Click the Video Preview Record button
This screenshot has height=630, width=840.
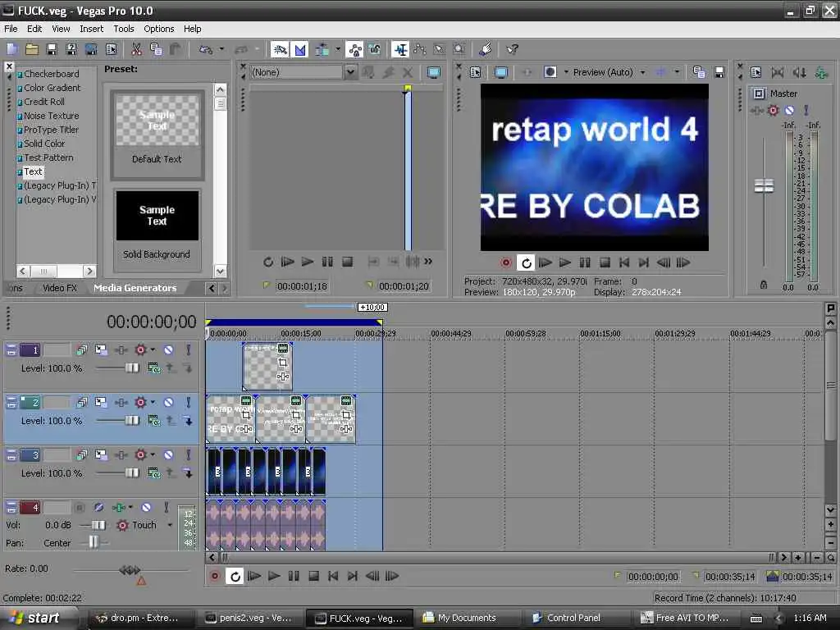505,262
